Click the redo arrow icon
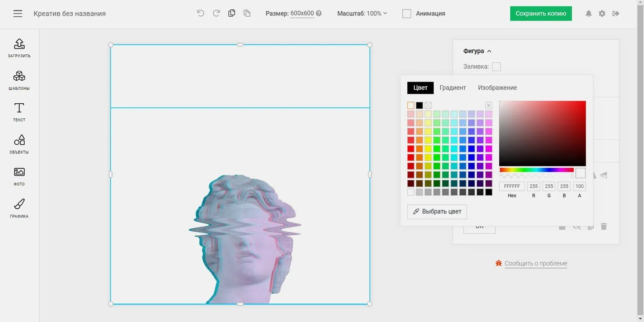The height and width of the screenshot is (322, 644). pos(216,13)
